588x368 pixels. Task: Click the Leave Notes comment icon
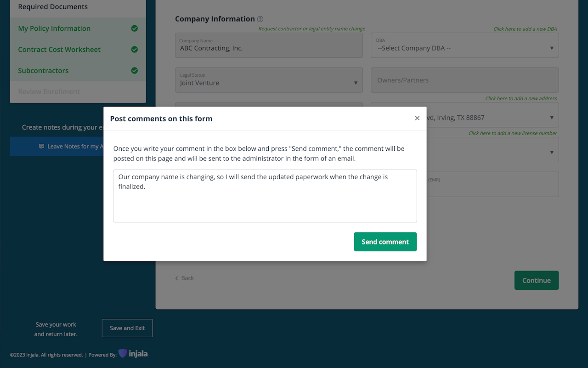(42, 147)
